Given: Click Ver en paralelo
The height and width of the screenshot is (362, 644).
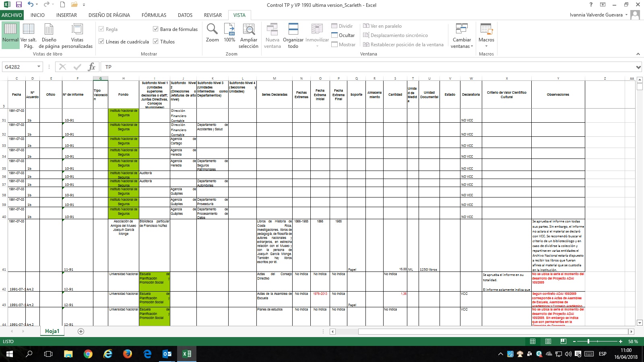Looking at the screenshot, I should click(382, 26).
